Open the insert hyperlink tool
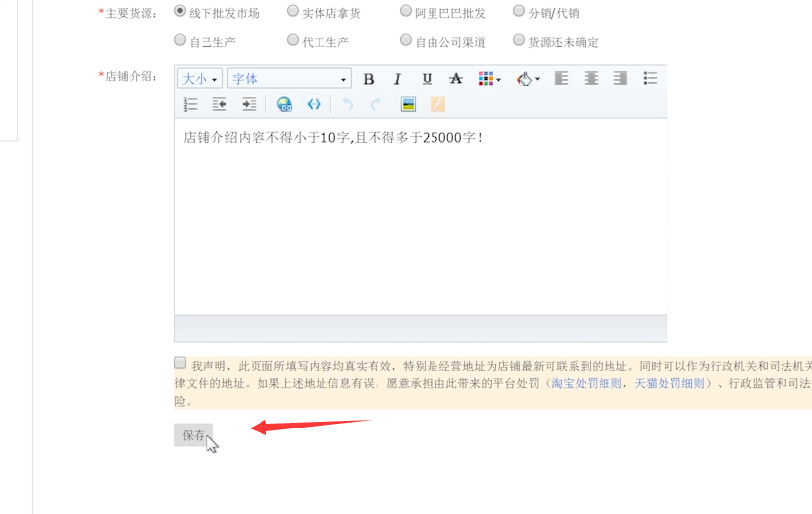Screen dimensions: 812x514 click(284, 104)
